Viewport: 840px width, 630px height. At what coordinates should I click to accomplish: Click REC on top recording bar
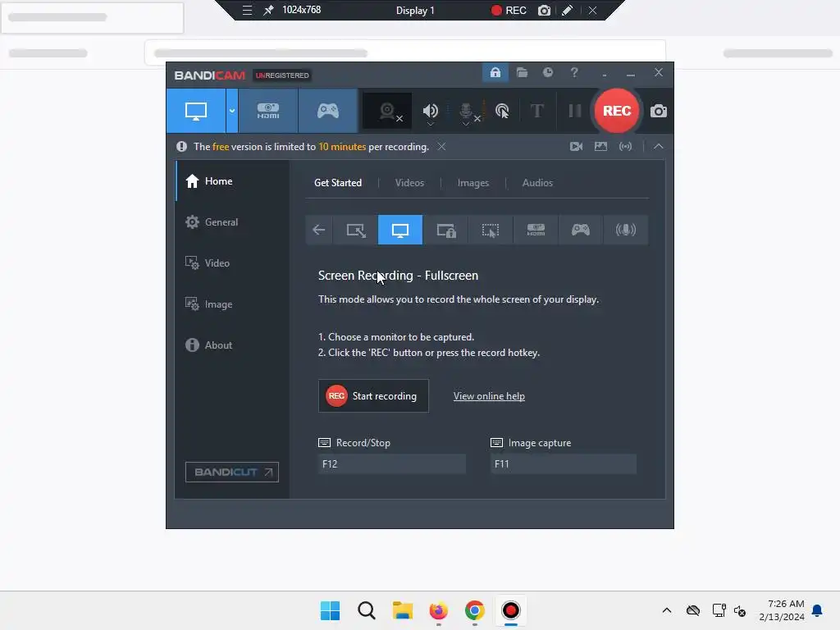tap(509, 10)
